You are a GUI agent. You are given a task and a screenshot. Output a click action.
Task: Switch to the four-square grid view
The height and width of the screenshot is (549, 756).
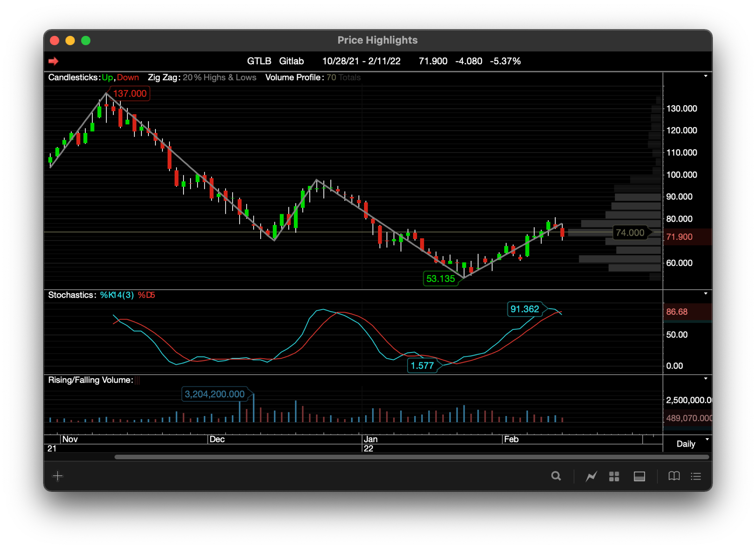pyautogui.click(x=614, y=476)
